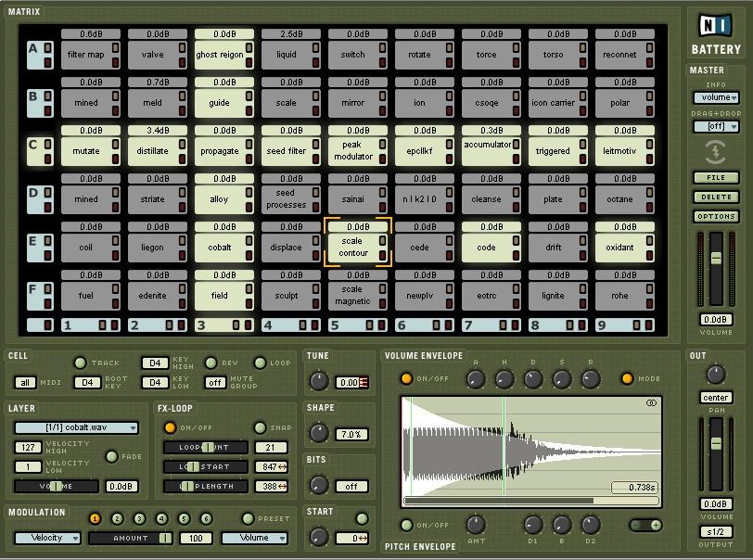Select modulation slot 3
Screen dimensions: 753x560
pos(139,518)
